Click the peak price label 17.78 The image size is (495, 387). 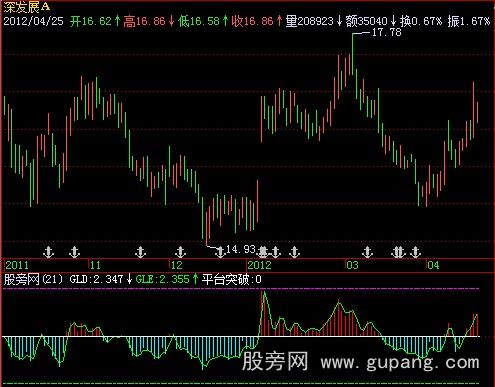(x=386, y=32)
